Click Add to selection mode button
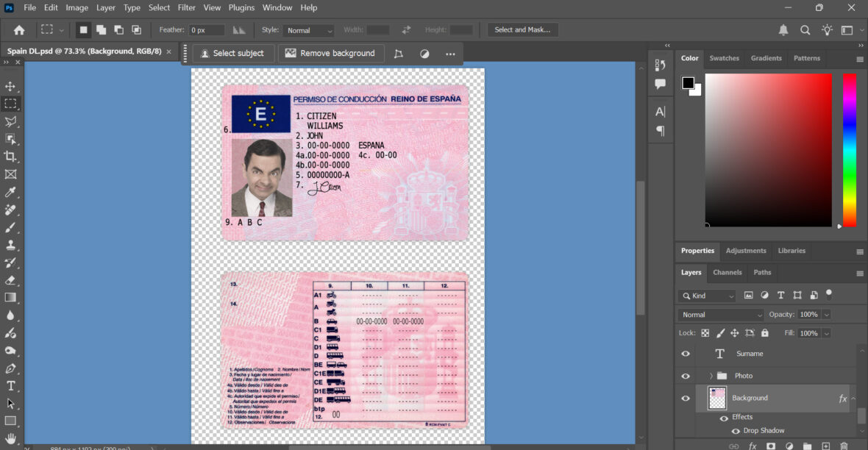Image resolution: width=868 pixels, height=450 pixels. (101, 30)
